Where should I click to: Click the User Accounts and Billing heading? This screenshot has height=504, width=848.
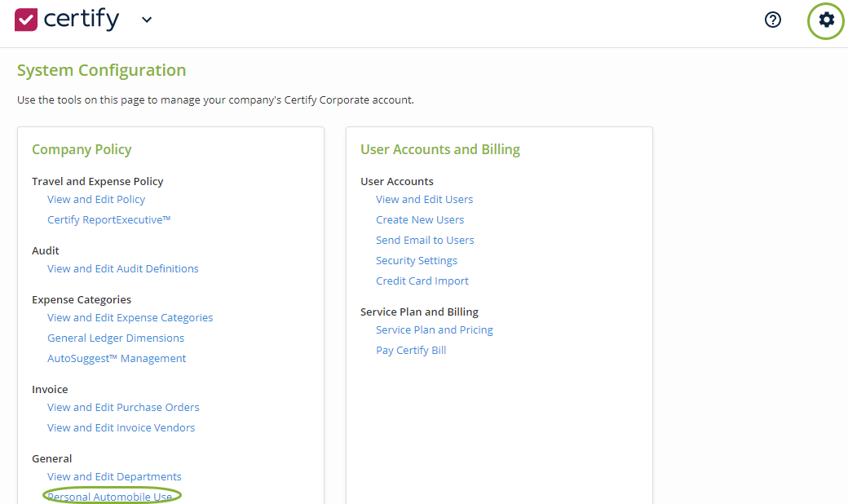point(440,149)
